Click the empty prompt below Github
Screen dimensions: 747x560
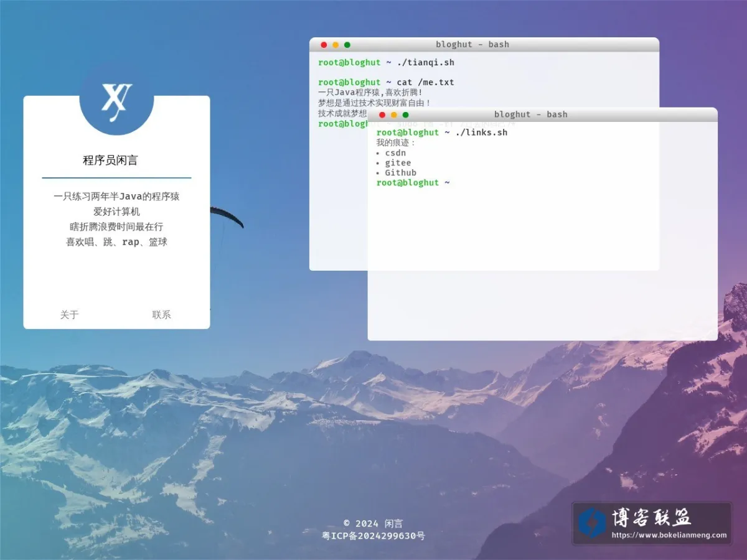coord(413,183)
